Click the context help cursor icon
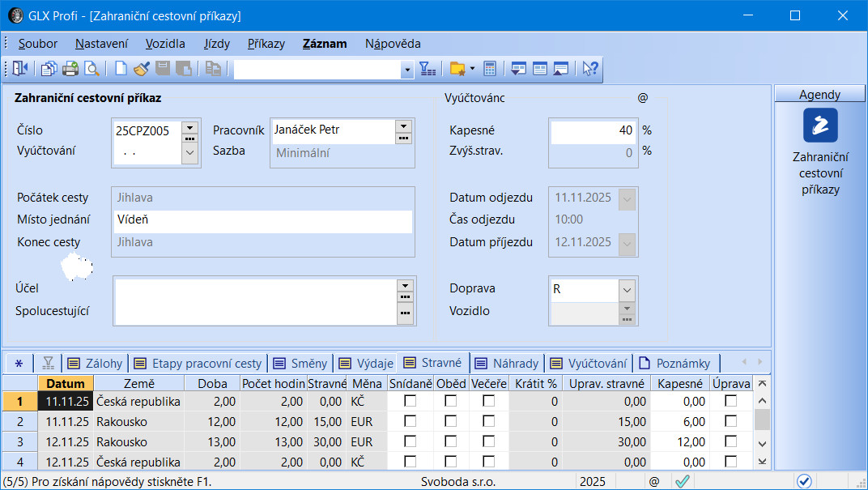Image resolution: width=868 pixels, height=490 pixels. pyautogui.click(x=590, y=70)
